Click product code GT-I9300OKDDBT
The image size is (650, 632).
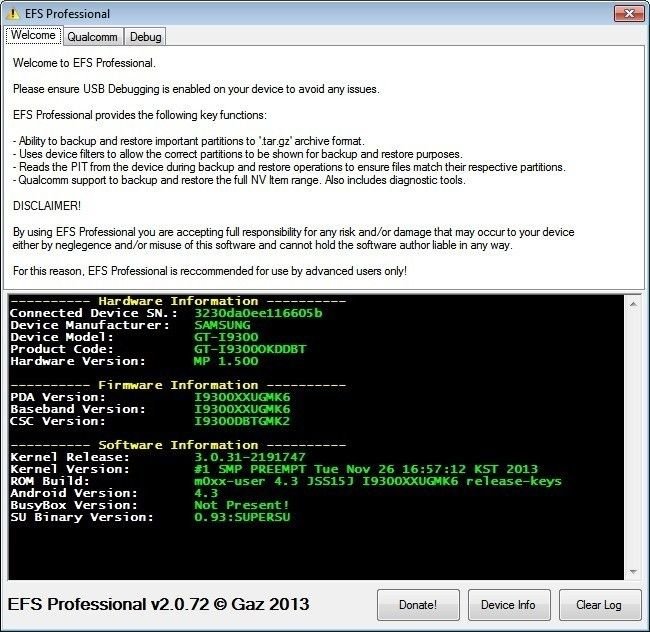[x=250, y=349]
